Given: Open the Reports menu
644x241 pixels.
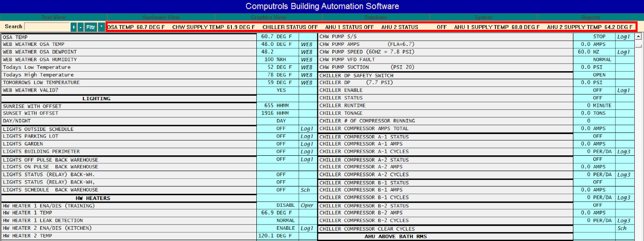Looking at the screenshot, I should coord(590,17).
